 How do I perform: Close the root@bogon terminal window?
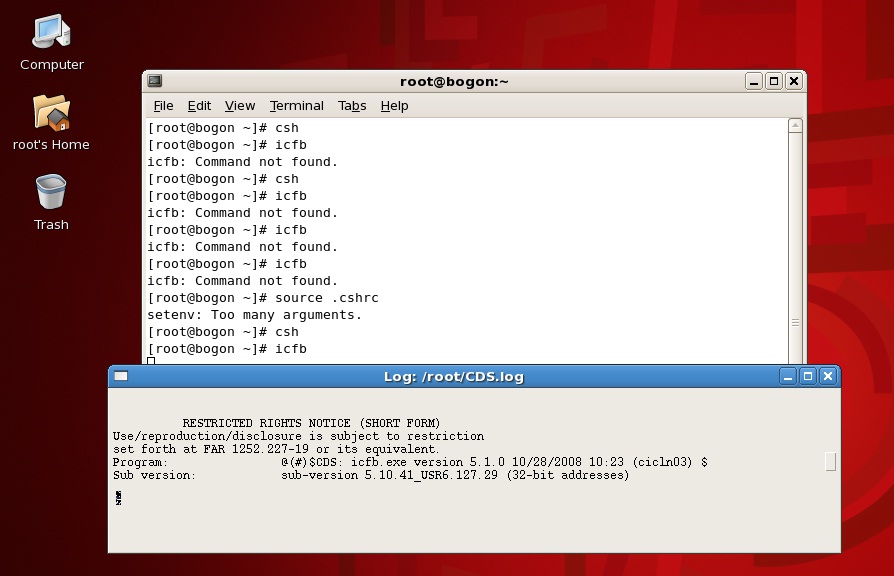794,82
